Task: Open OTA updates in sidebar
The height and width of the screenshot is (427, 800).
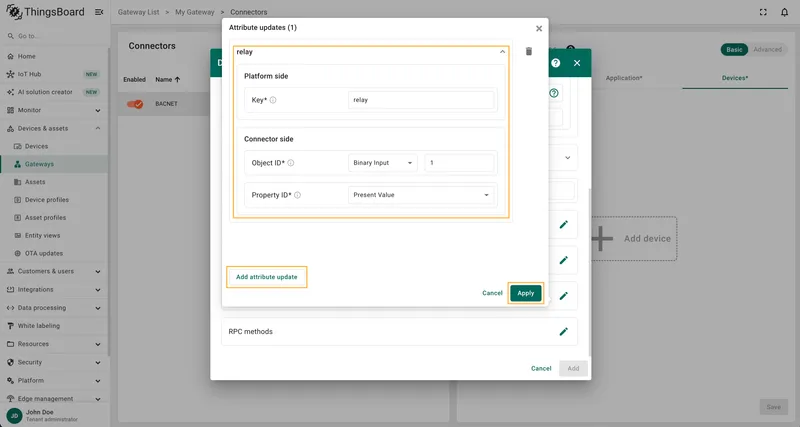Action: (x=54, y=254)
